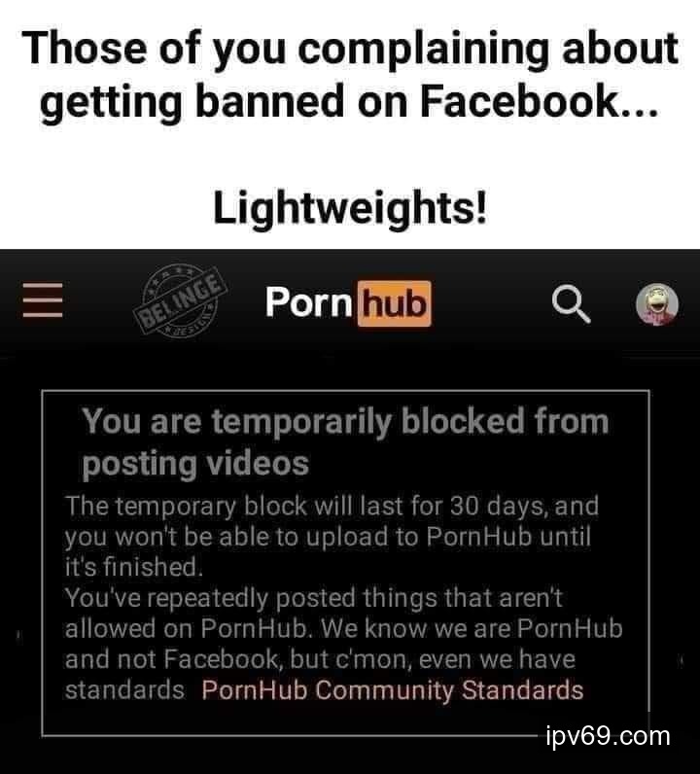Click the orange hub logo badge

pyautogui.click(x=394, y=303)
